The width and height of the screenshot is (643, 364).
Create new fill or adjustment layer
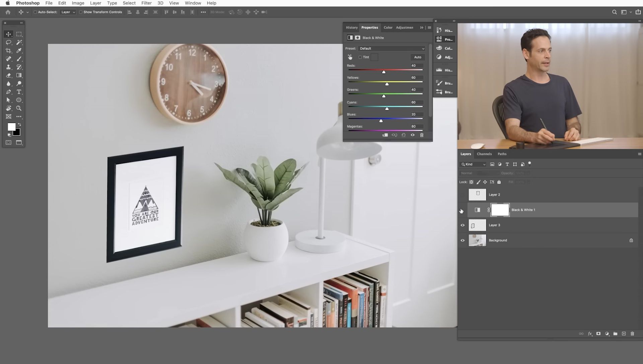point(607,334)
